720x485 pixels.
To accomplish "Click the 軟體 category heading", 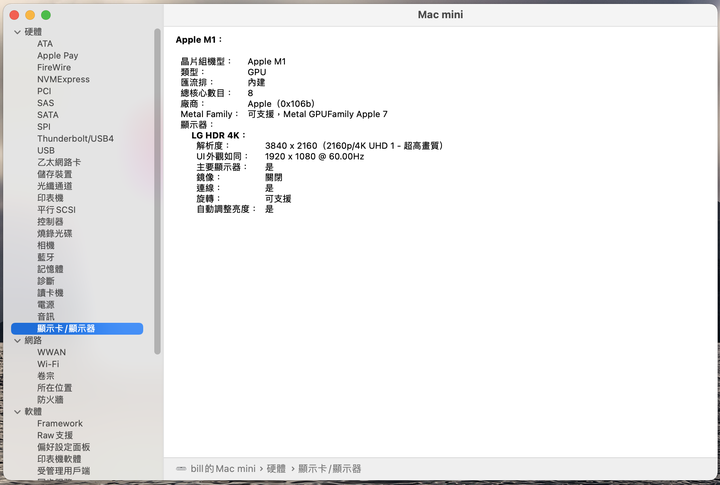I will [33, 412].
